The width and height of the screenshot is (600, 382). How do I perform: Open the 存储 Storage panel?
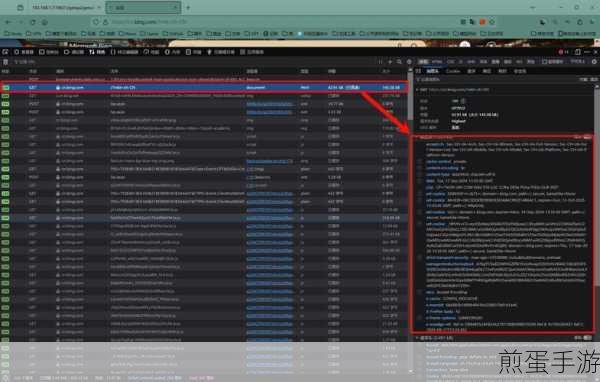coord(194,52)
